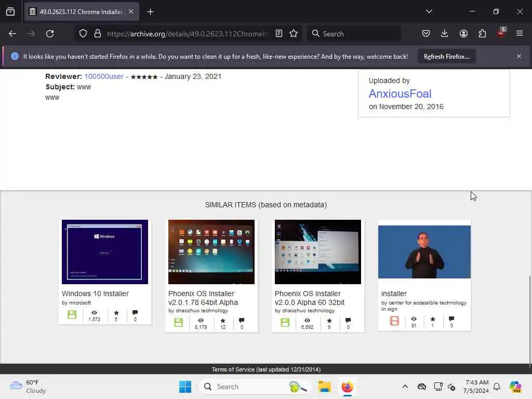The image size is (532, 399).
Task: Open the Windows Start menu
Action: pos(185,387)
